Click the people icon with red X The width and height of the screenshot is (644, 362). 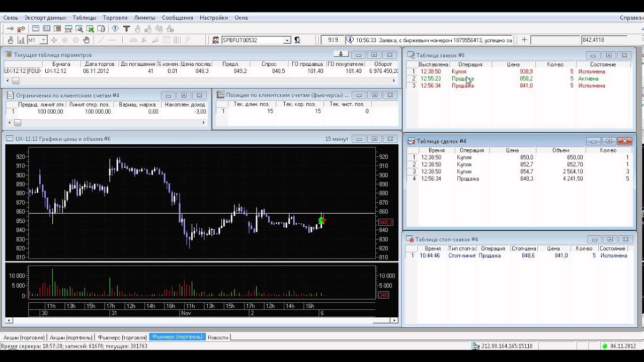(x=215, y=40)
